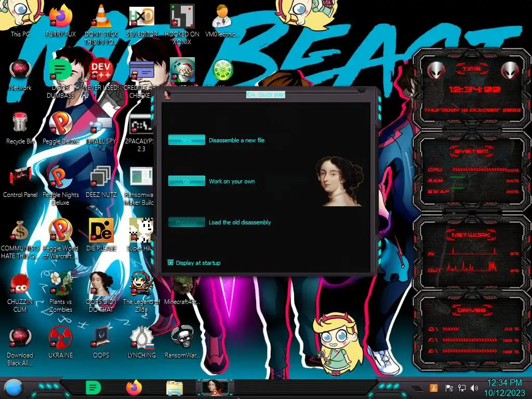
Task: Switch to IDA taskbar button with portrait
Action: [215, 388]
